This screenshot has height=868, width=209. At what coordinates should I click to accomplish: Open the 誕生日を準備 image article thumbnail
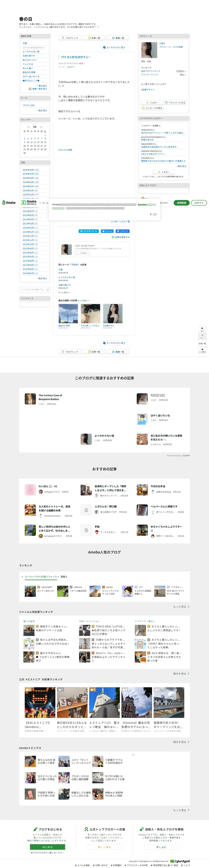[68, 314]
